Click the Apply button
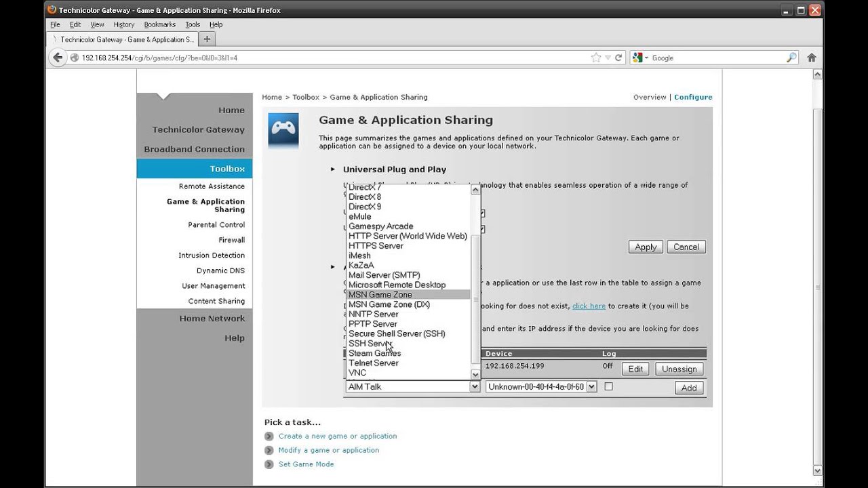Viewport: 868px width, 488px height. [646, 247]
